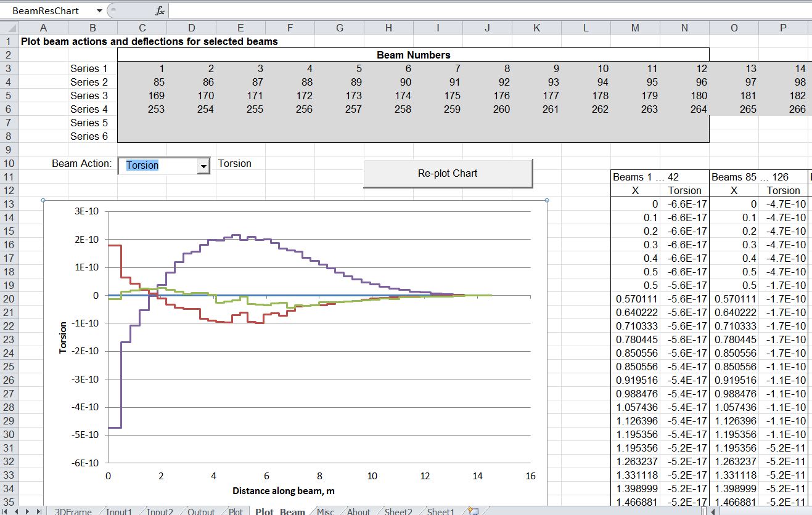This screenshot has width=812, height=515.
Task: Open the Output sheet tab
Action: [x=201, y=511]
